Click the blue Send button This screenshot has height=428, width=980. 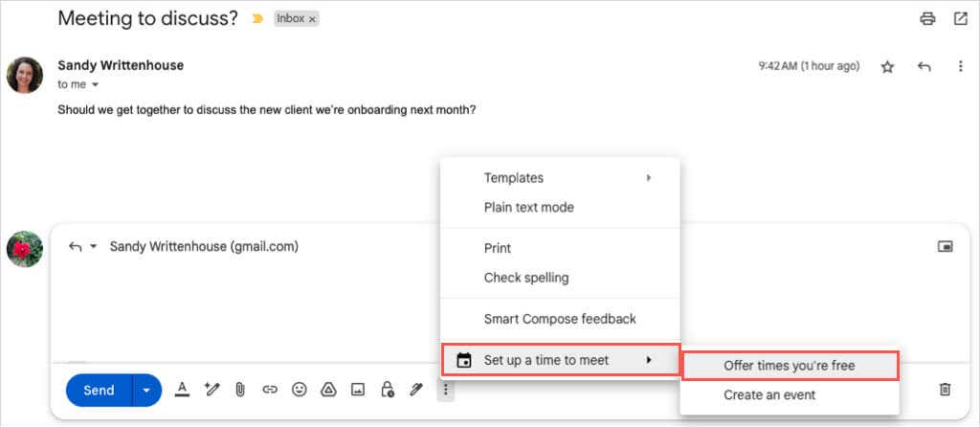pyautogui.click(x=99, y=390)
